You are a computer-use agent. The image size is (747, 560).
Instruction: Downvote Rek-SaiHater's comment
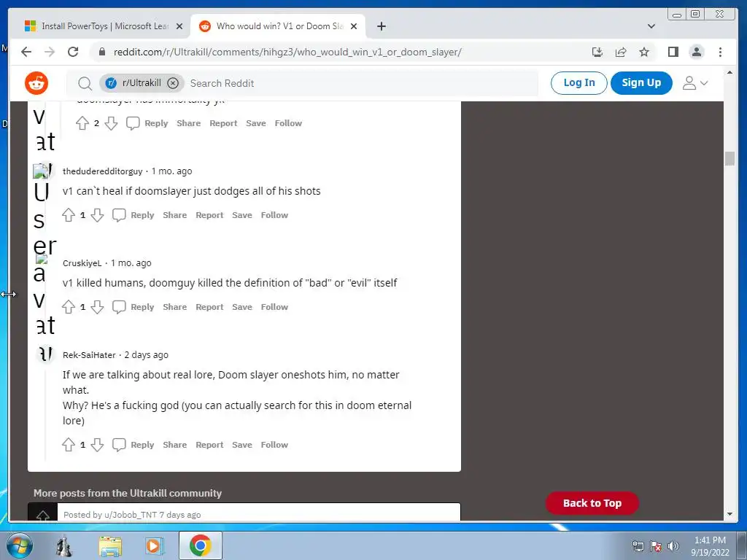point(97,445)
